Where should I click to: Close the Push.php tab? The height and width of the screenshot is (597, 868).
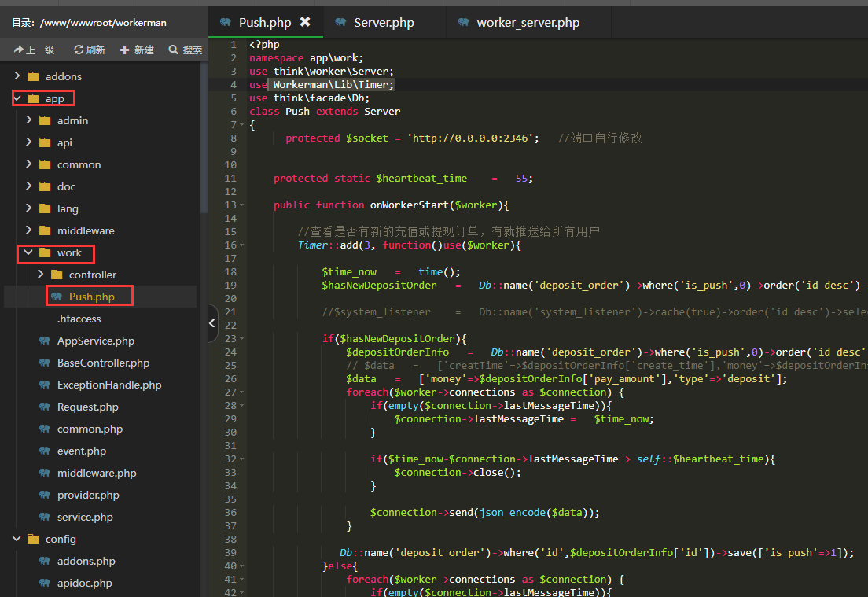click(x=305, y=21)
